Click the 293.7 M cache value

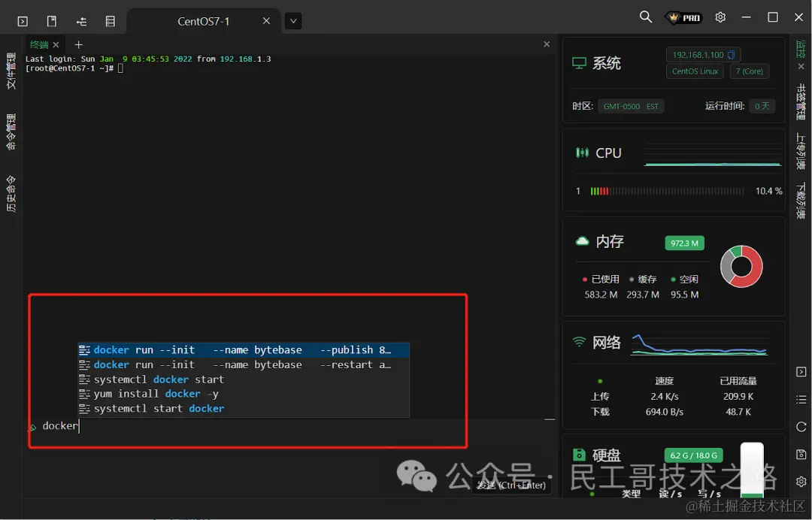pyautogui.click(x=643, y=295)
